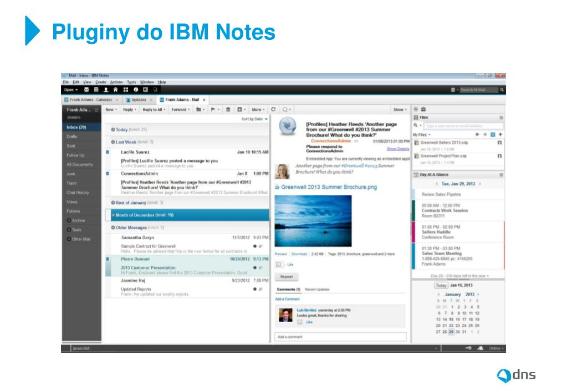
Task: Tick the checkbox next to Like below brochure
Action: pos(278,265)
